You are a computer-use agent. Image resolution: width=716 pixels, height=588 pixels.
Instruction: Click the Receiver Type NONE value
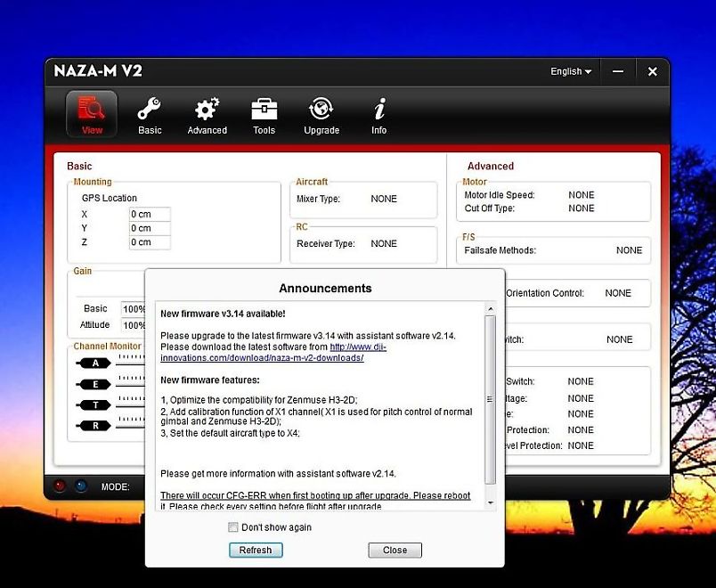384,243
